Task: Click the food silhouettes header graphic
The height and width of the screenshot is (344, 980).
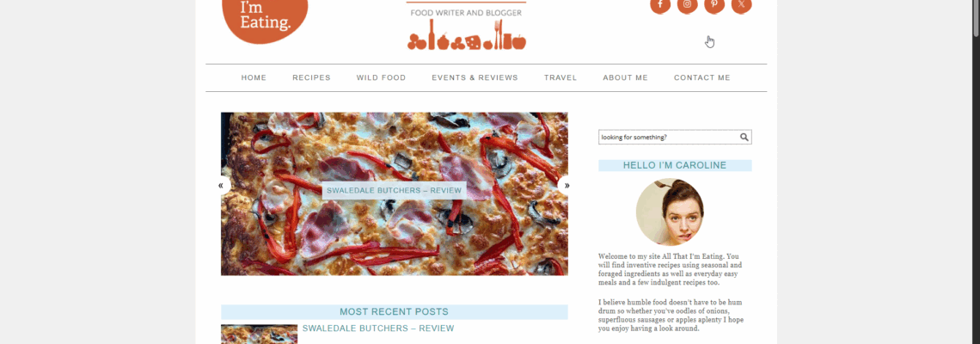Action: coord(466,35)
